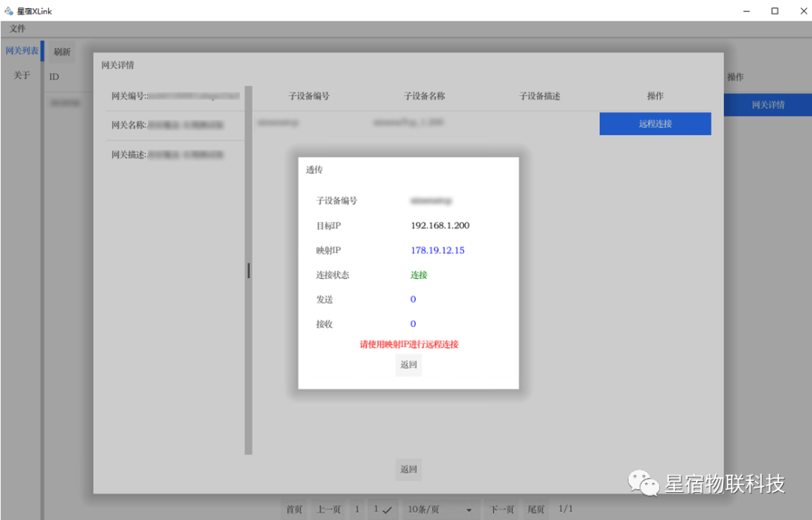Viewport: 812px width, 520px height.
Task: Go to 首页 in pagination
Action: [294, 509]
